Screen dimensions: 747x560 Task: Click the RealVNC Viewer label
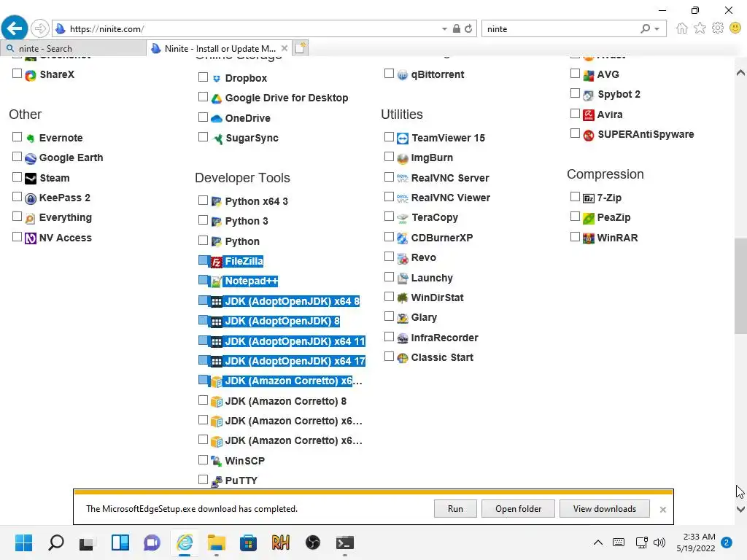pyautogui.click(x=451, y=198)
